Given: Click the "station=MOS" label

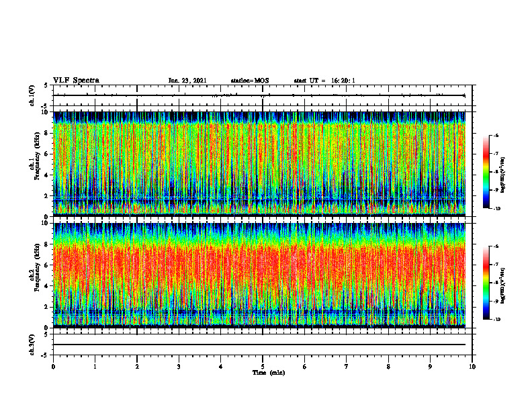Looking at the screenshot, I should pos(250,81).
